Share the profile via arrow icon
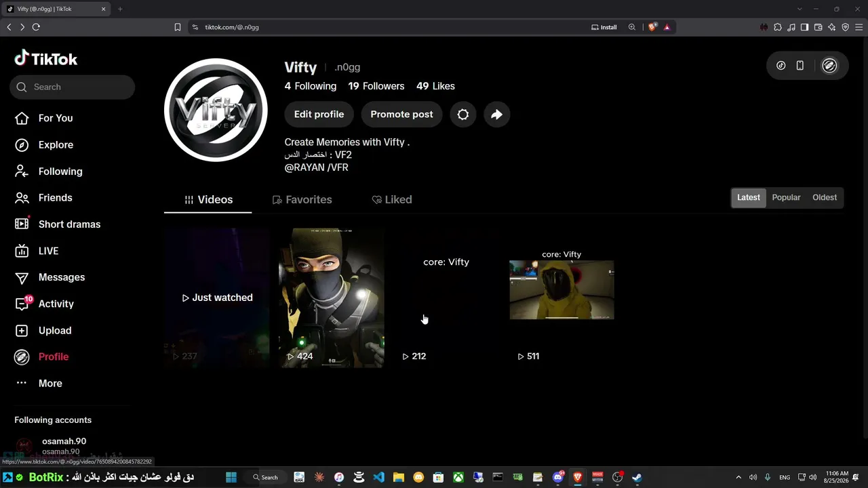868x488 pixels. tap(496, 115)
